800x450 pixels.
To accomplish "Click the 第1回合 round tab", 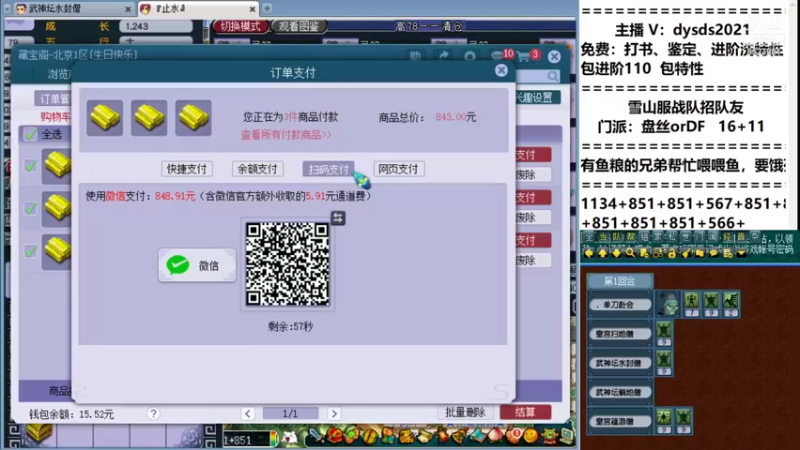I will (x=619, y=281).
